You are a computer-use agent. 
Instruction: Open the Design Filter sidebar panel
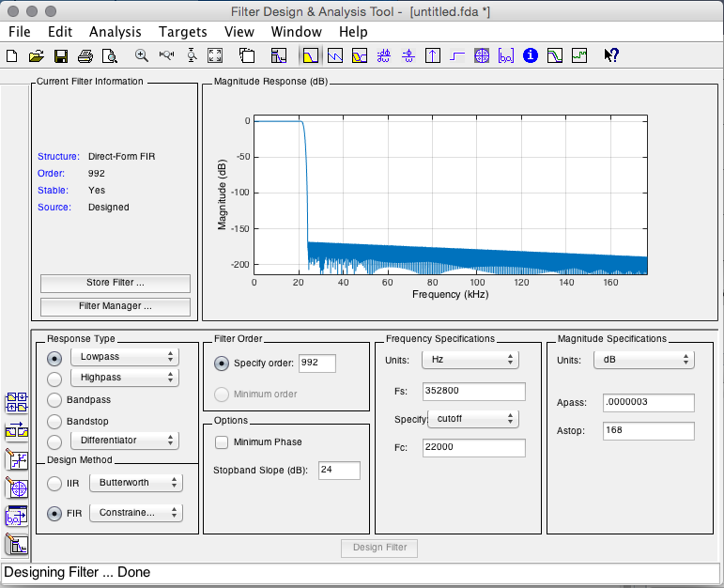coord(17,544)
